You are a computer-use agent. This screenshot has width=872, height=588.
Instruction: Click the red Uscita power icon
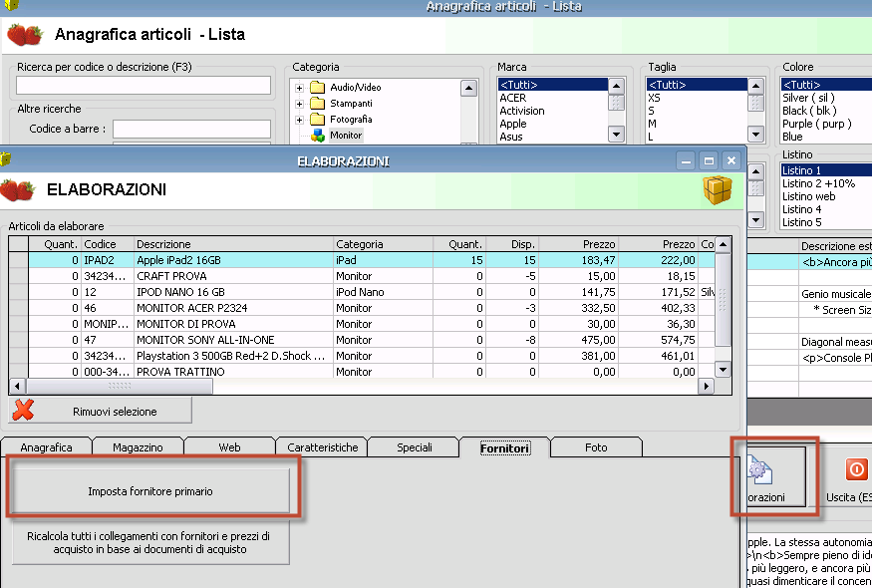[x=856, y=469]
